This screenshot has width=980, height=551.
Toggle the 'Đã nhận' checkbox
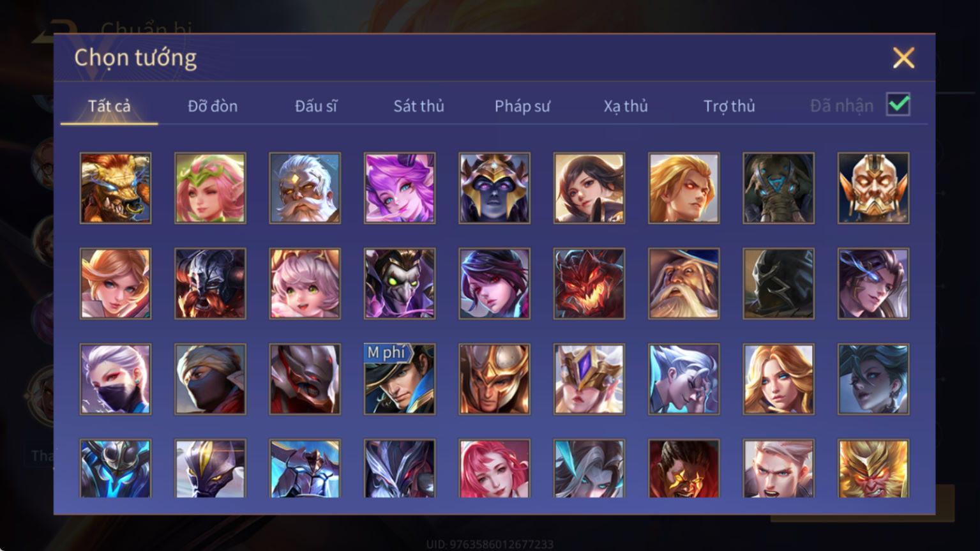[898, 105]
